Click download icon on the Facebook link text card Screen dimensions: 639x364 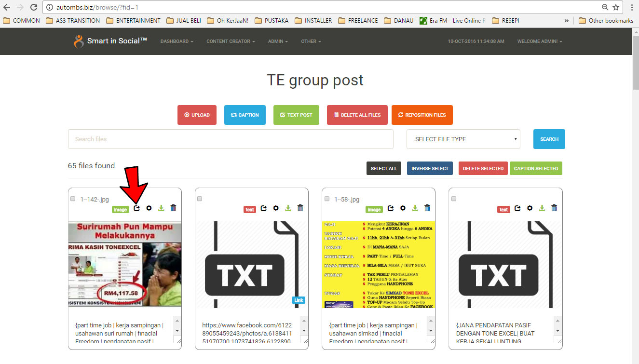tap(288, 208)
